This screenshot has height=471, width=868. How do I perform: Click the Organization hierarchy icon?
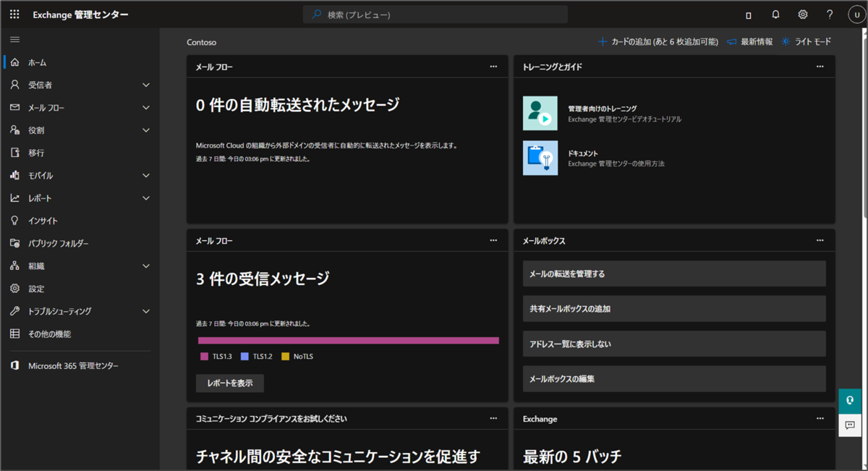(x=14, y=266)
